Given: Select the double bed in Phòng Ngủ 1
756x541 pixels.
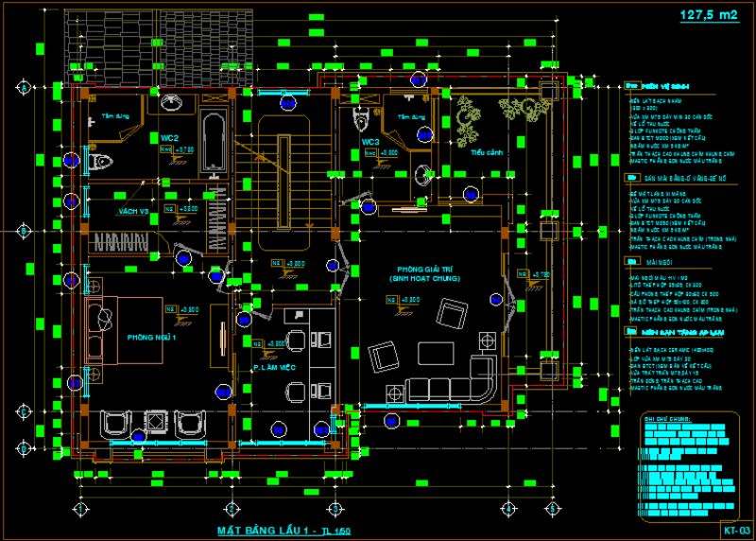Looking at the screenshot, I should pyautogui.click(x=124, y=331).
